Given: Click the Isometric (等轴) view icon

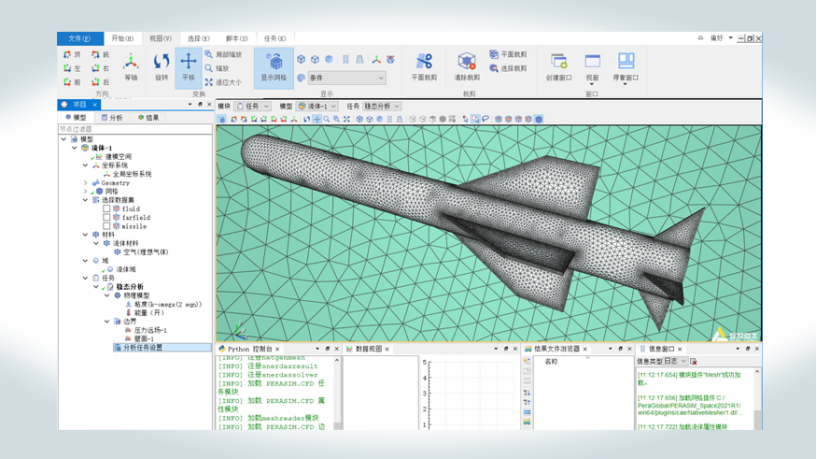Looking at the screenshot, I should click(130, 64).
